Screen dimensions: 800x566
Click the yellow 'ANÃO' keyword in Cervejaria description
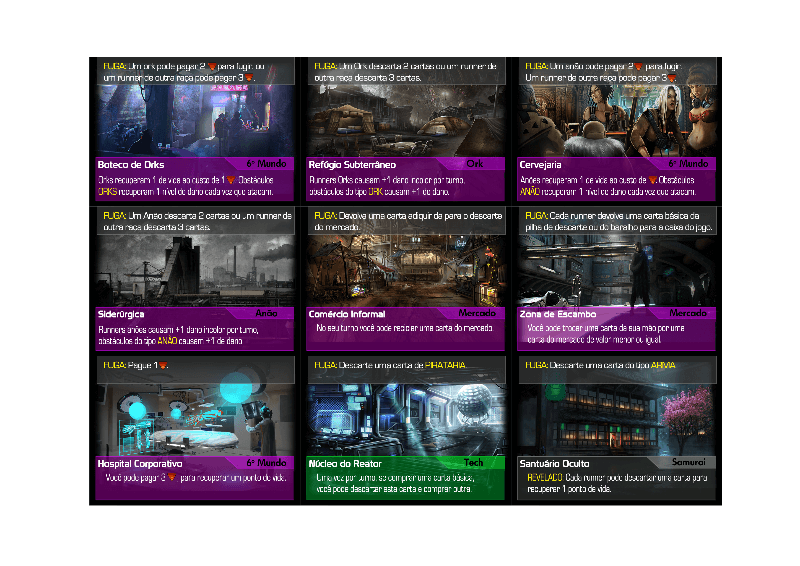pyautogui.click(x=530, y=192)
